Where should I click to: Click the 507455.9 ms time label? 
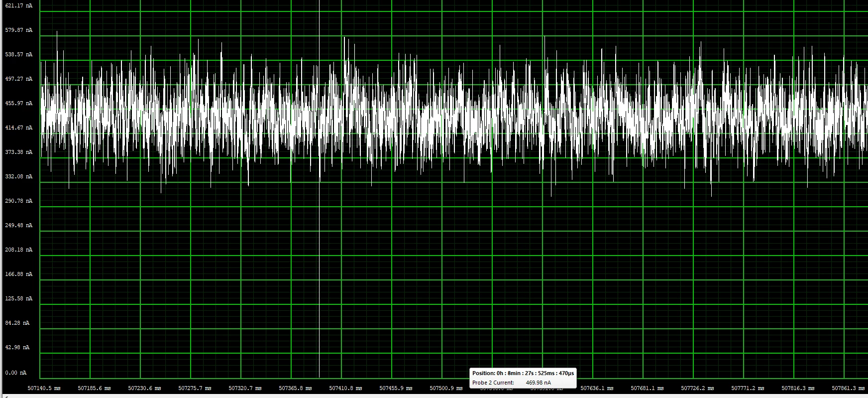(396, 388)
